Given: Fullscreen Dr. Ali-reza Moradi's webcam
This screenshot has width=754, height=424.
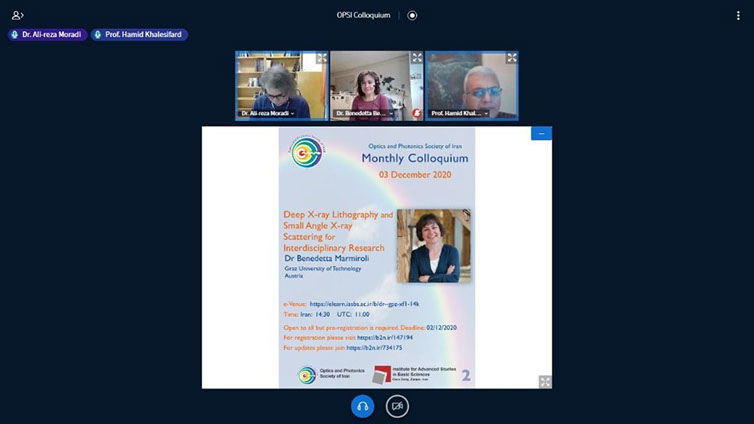Looking at the screenshot, I should pyautogui.click(x=321, y=58).
